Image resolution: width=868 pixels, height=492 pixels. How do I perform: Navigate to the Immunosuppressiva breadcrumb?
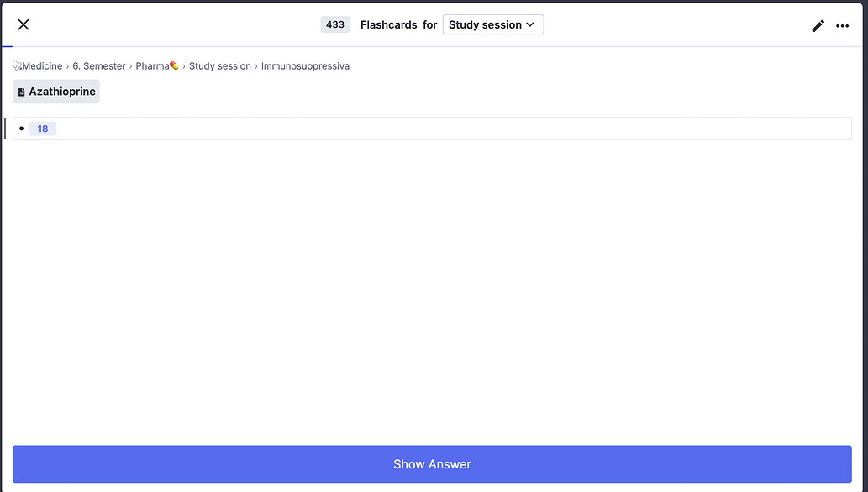(305, 65)
